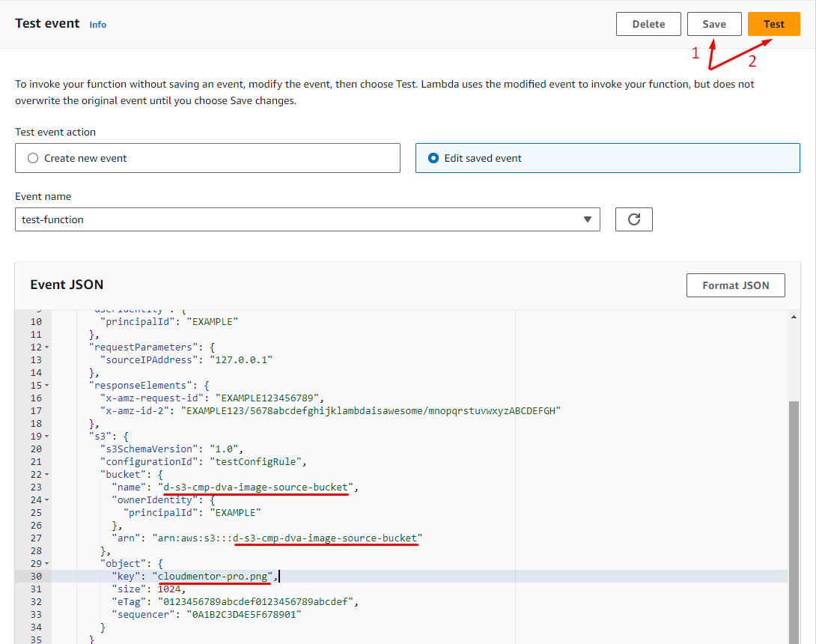Fold the bucket block at line 22
This screenshot has height=644, width=816.
[47, 475]
